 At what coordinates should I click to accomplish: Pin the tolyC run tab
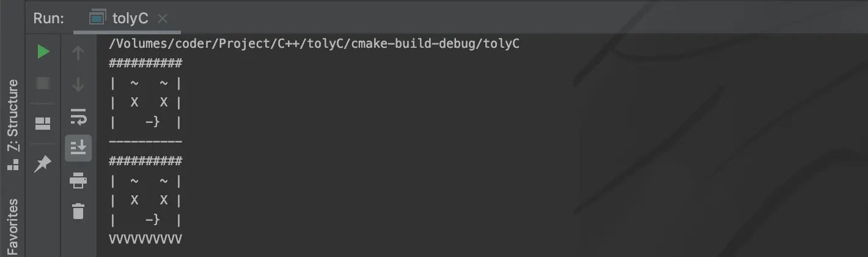(x=43, y=164)
